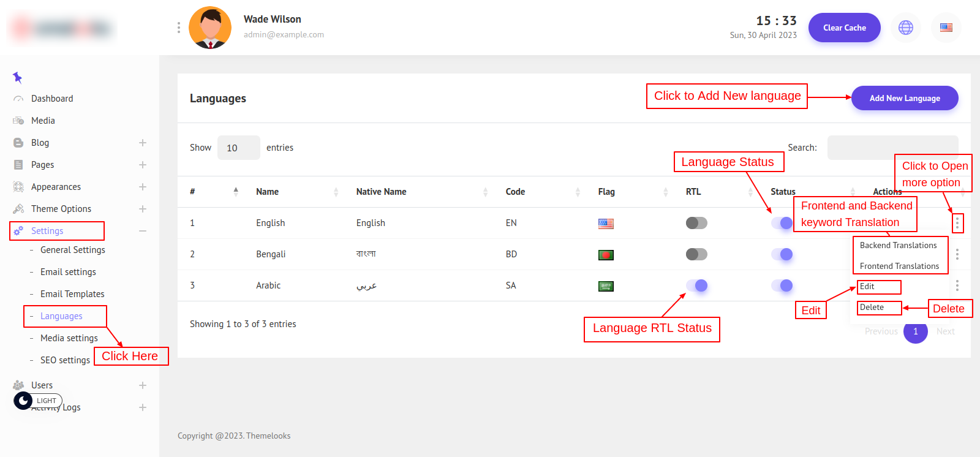980x457 pixels.
Task: Enable RTL for English language
Action: [696, 223]
